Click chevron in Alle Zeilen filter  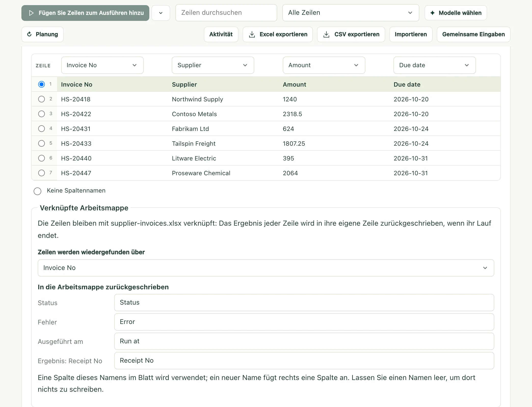(410, 13)
